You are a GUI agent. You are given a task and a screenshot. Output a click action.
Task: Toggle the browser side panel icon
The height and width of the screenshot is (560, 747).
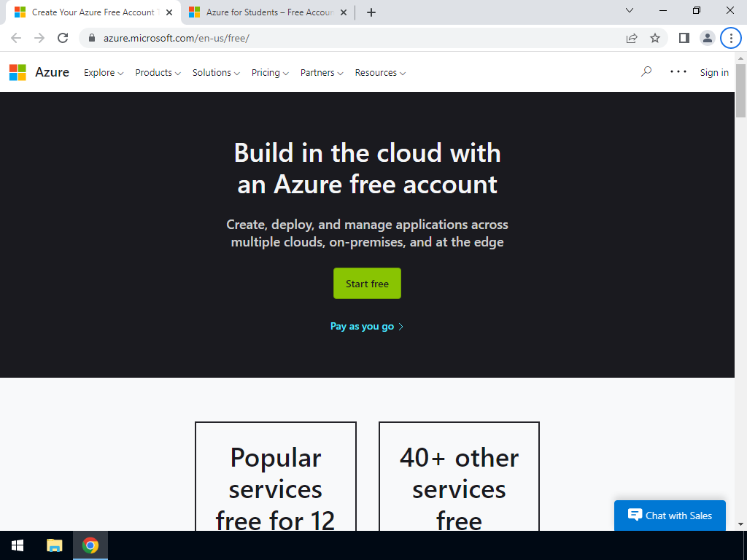coord(684,38)
